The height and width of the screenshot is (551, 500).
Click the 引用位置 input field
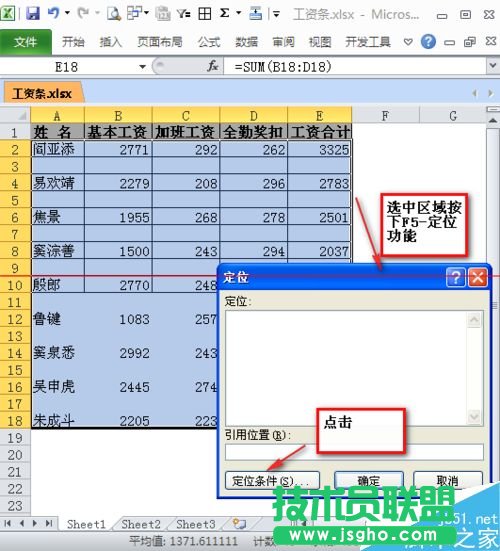point(354,452)
